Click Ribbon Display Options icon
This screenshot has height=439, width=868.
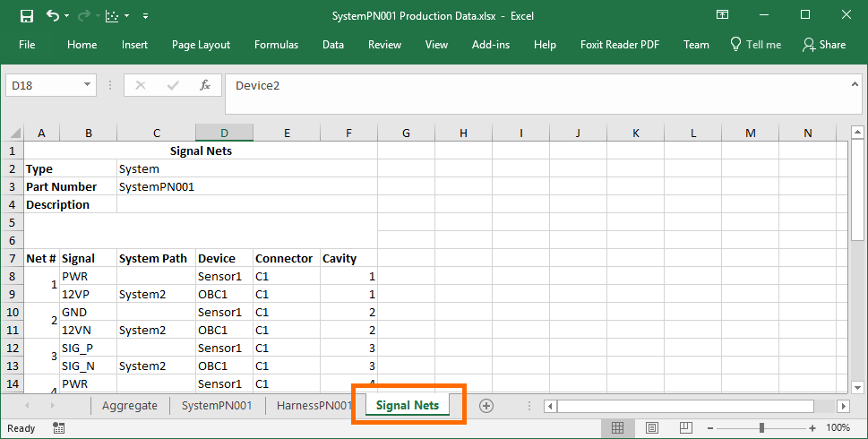(x=722, y=15)
